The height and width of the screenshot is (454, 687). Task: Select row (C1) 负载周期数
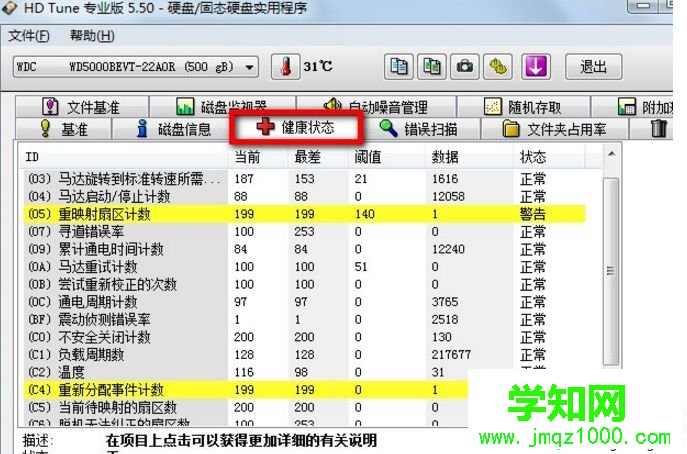(x=305, y=355)
